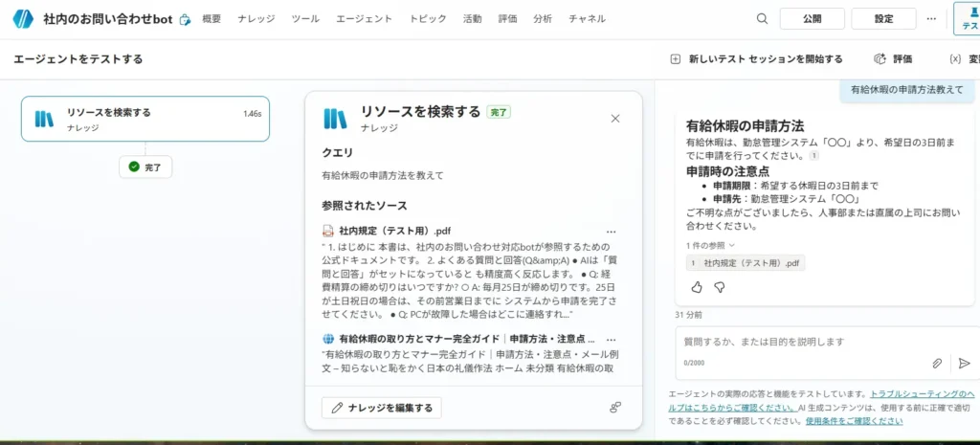Click the link icon beside ナレッジを編集する
Image resolution: width=980 pixels, height=445 pixels.
coord(615,408)
